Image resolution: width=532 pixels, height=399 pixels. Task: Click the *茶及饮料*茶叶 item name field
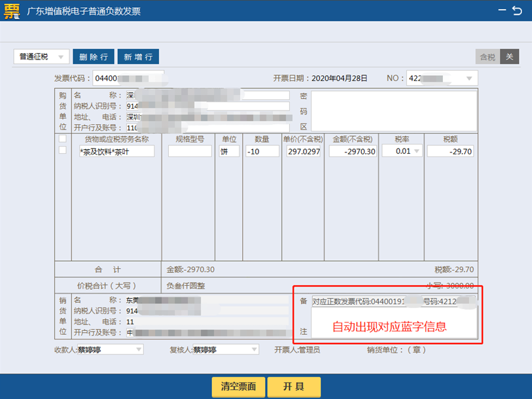(x=116, y=151)
